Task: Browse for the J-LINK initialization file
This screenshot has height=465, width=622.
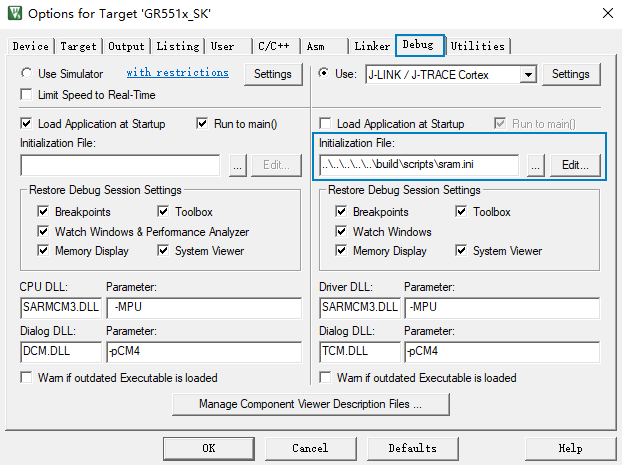Action: coord(536,165)
